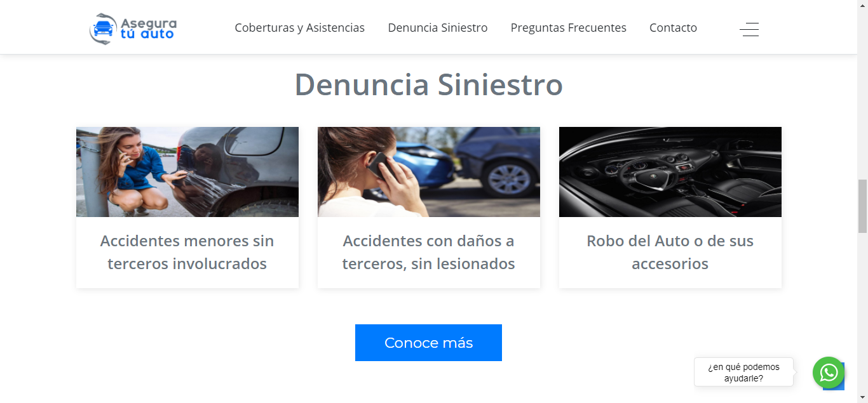Open the hamburger menu icon

(x=749, y=29)
